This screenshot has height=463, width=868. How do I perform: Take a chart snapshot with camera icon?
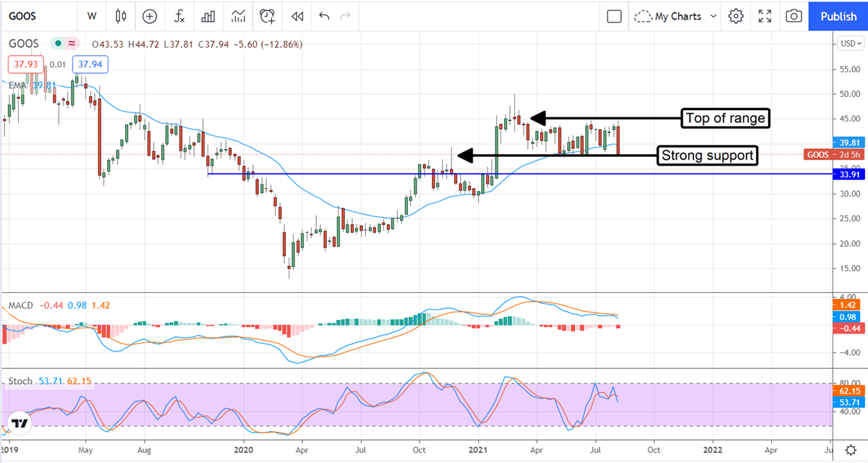click(793, 16)
